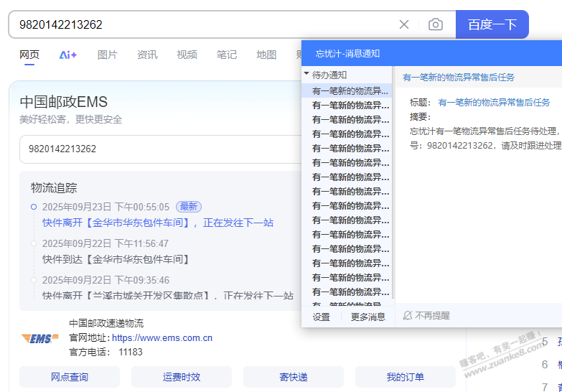This screenshot has width=562, height=392.
Task: Click the timestamp 2025年09月22日 下午09:35:46
Action: (106, 280)
